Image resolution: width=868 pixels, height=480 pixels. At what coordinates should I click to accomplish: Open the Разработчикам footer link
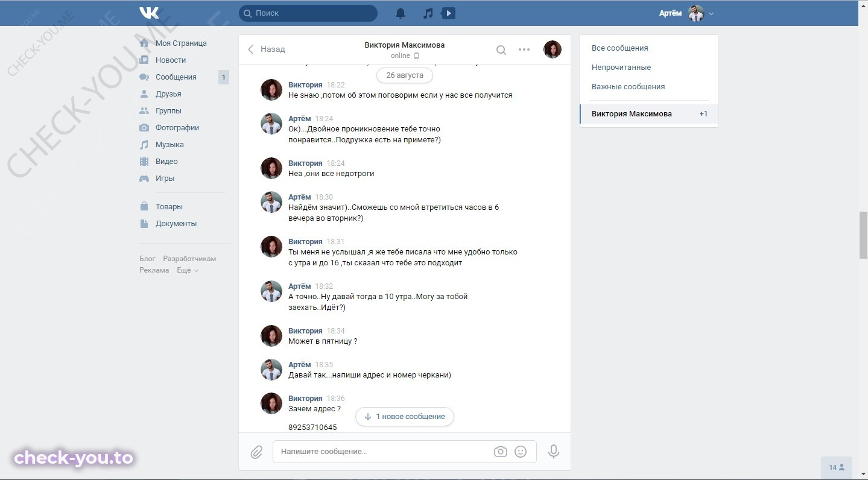(x=189, y=259)
